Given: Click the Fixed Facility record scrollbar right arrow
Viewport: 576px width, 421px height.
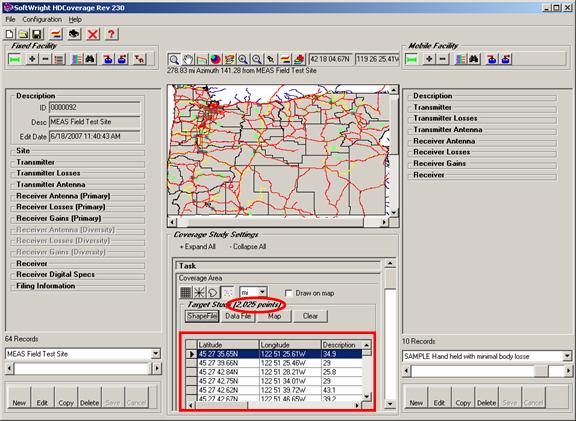Looking at the screenshot, I should coord(157,368).
